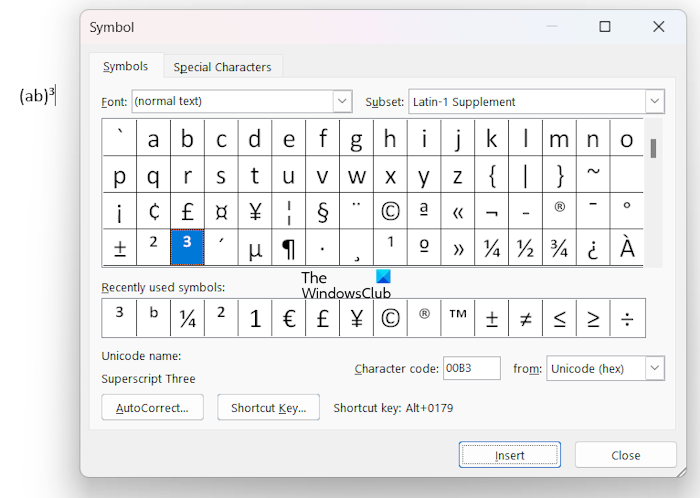Image resolution: width=700 pixels, height=498 pixels.
Task: Select the registered ® symbol in the grid
Action: 559,211
